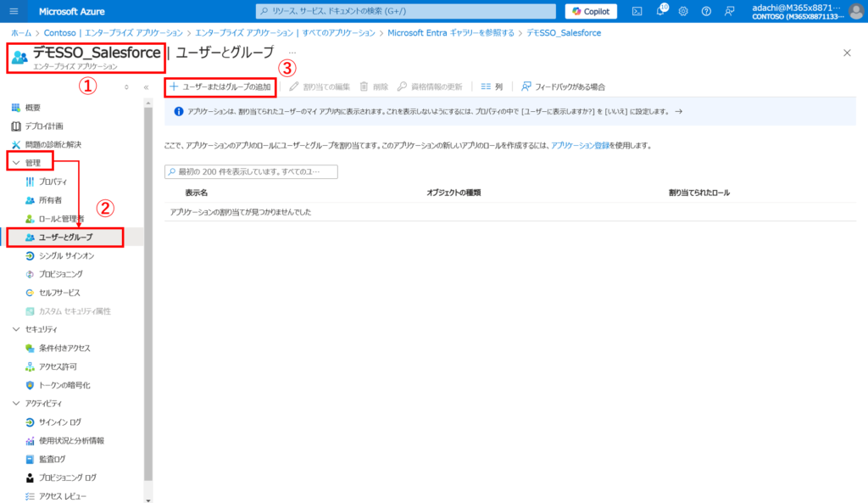The height and width of the screenshot is (503, 868).
Task: Open 列 column chooser
Action: point(492,87)
